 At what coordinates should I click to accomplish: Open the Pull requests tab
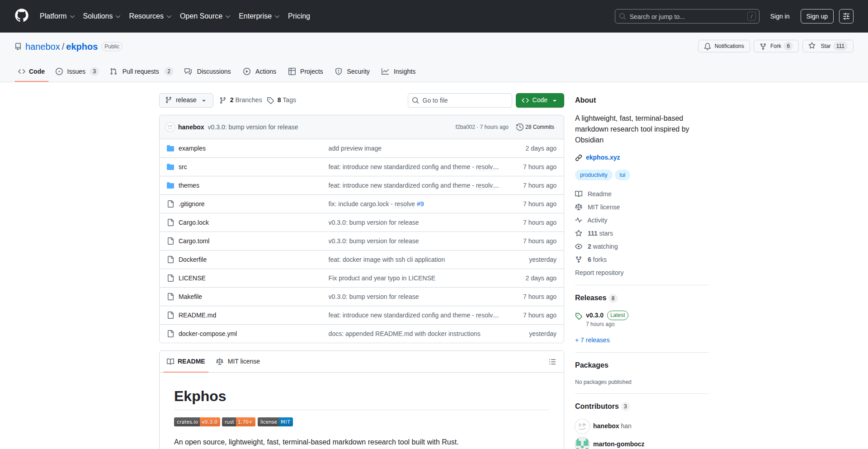142,71
